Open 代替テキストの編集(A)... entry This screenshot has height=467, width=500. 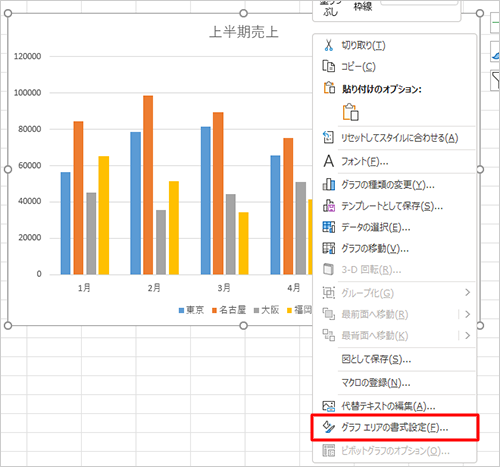pyautogui.click(x=394, y=406)
